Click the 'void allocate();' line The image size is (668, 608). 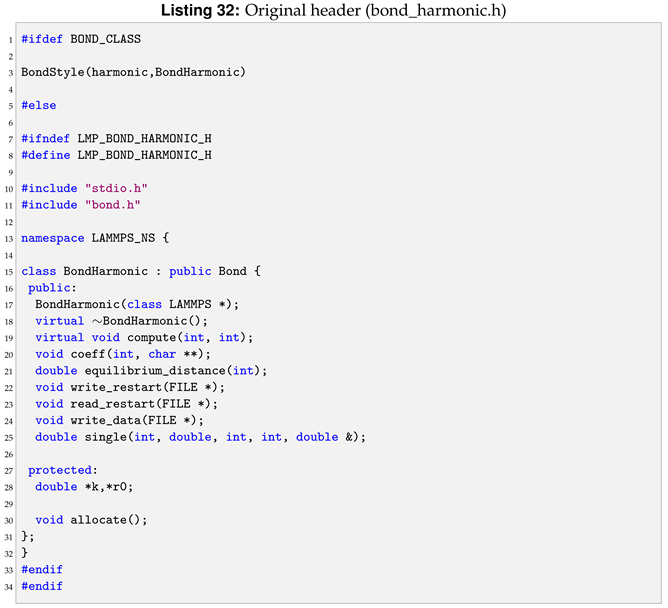tap(91, 520)
